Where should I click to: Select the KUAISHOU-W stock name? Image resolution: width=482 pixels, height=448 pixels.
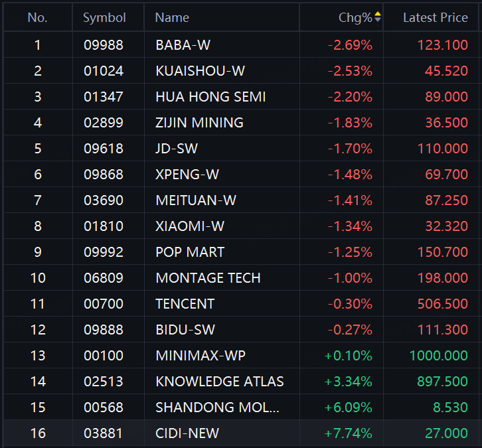[x=200, y=71]
